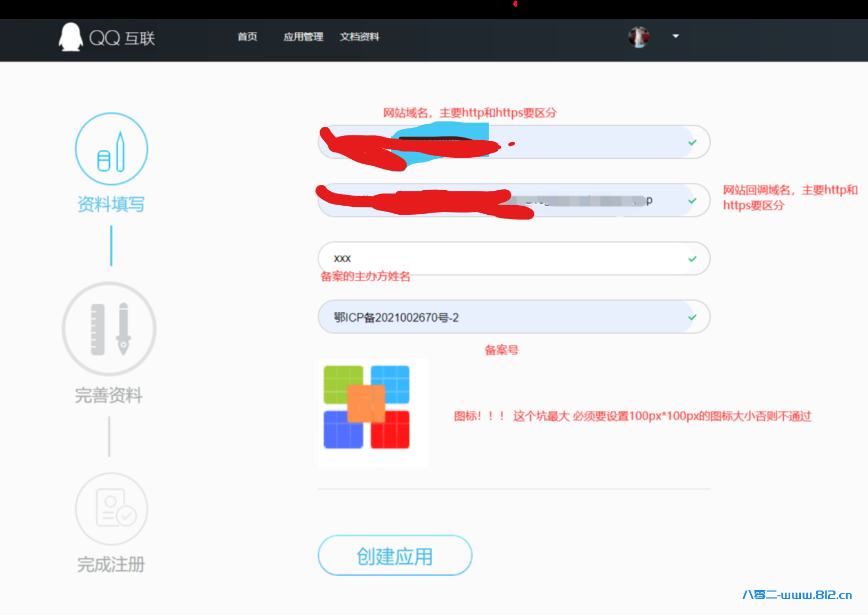This screenshot has width=868, height=615.
Task: Open the 文档资料 page
Action: click(360, 37)
